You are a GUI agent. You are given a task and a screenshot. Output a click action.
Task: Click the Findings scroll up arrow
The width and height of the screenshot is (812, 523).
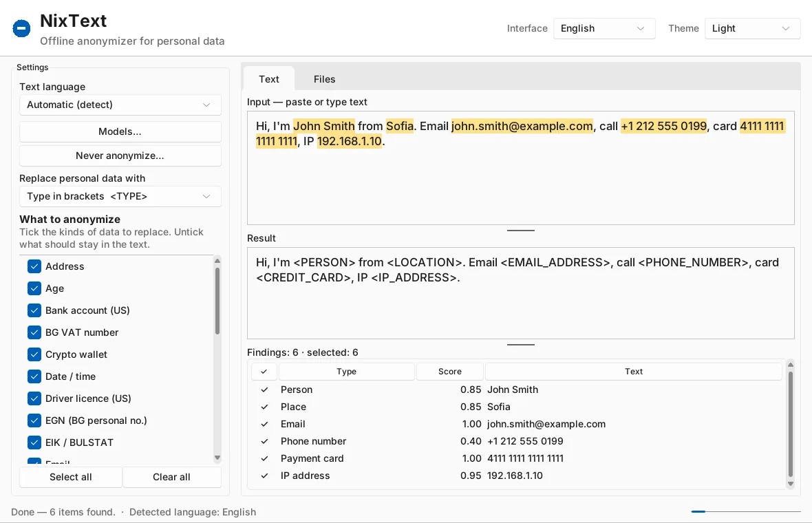(790, 365)
